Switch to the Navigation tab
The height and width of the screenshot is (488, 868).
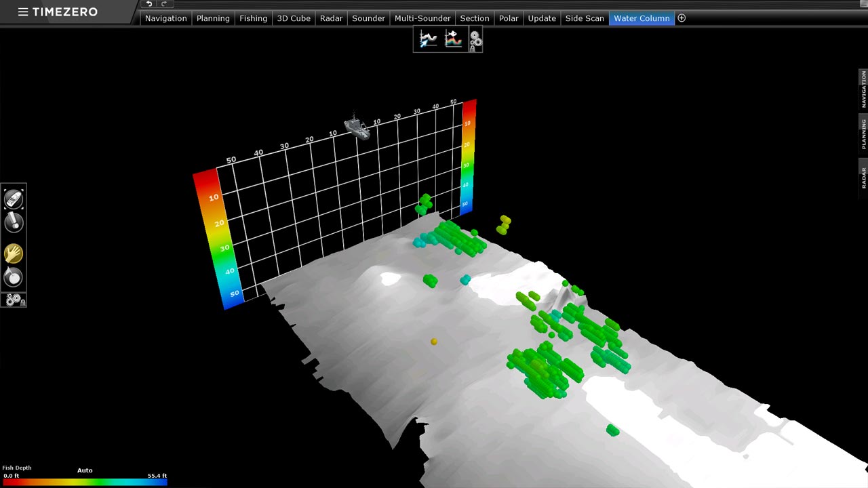coord(165,18)
